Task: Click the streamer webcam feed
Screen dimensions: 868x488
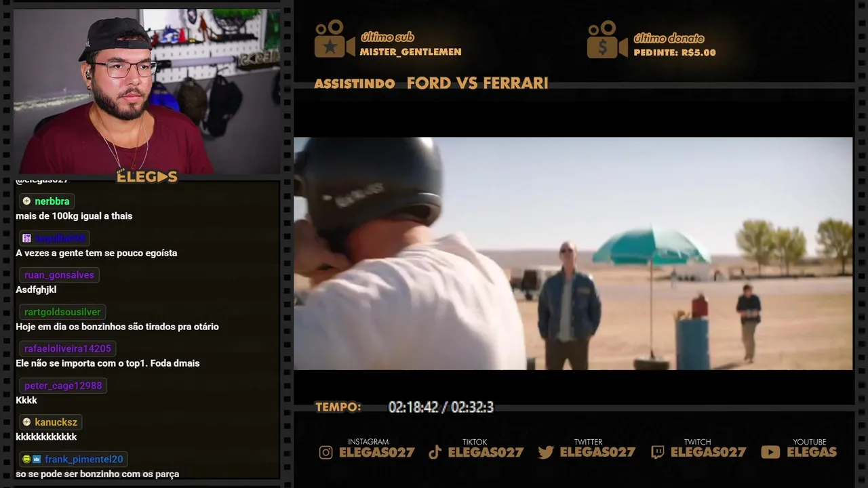Action: pos(147,90)
